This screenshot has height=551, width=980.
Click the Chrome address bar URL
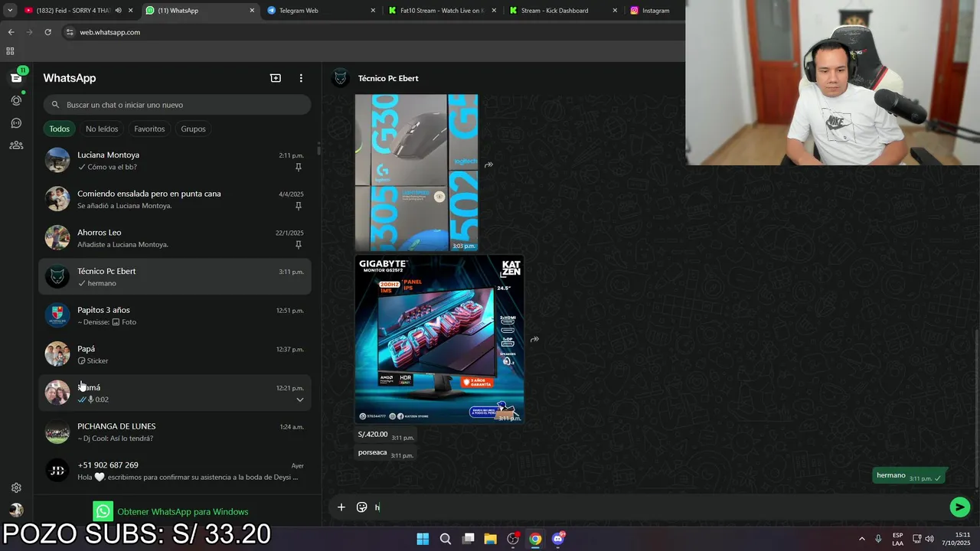point(110,32)
